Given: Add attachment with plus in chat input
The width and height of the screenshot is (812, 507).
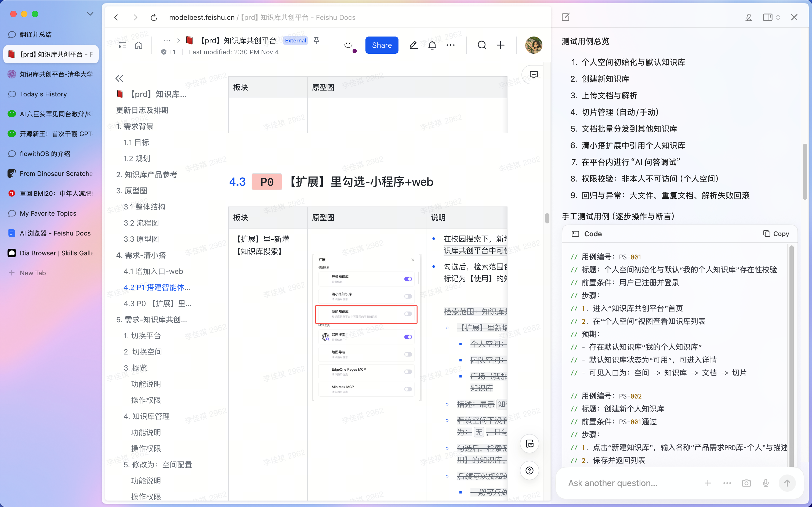Looking at the screenshot, I should pyautogui.click(x=708, y=483).
